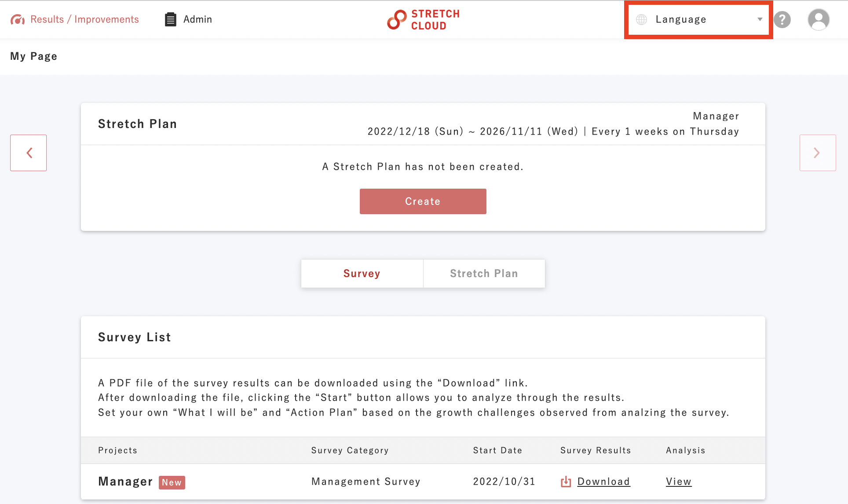
Task: Click the Projects column header
Action: [x=118, y=450]
